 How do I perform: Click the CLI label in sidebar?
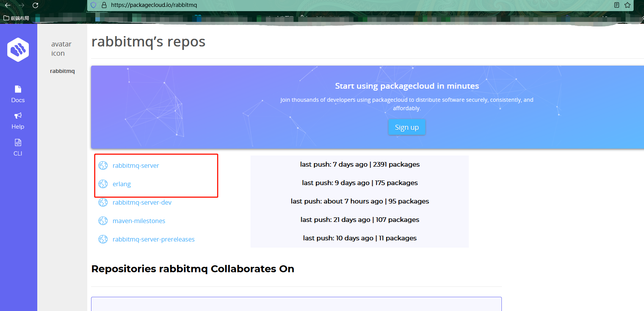(x=18, y=153)
